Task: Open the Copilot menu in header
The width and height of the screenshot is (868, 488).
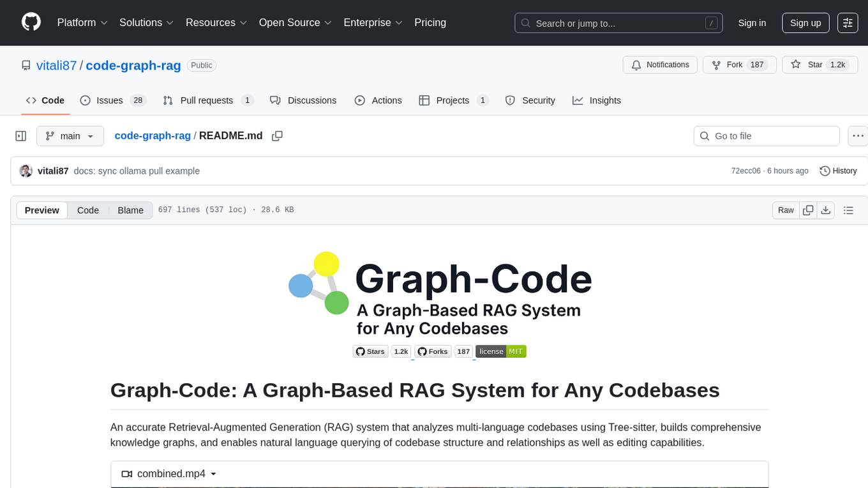Action: tap(848, 23)
